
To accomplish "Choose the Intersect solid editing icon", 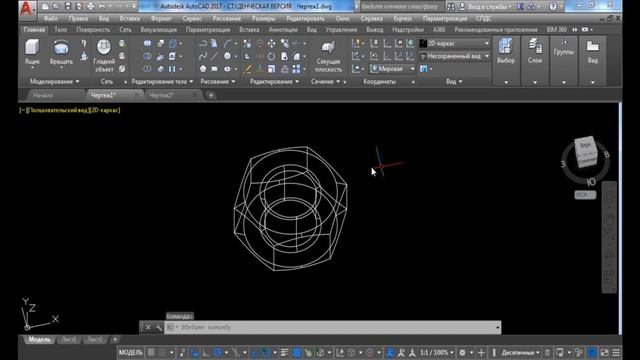I will [147, 69].
